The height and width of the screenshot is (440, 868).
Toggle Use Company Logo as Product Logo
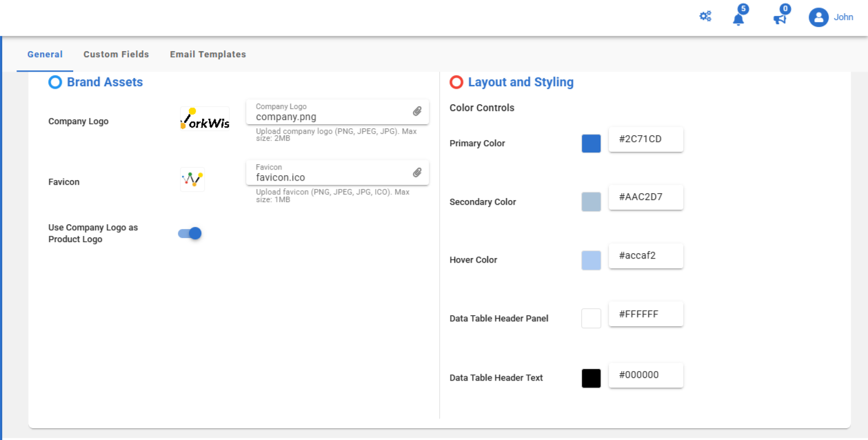pyautogui.click(x=190, y=234)
